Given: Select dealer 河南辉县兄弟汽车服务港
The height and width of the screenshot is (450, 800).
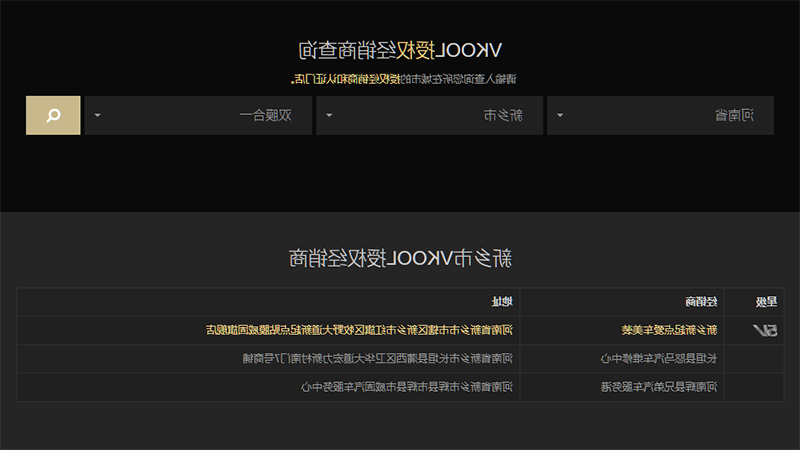Looking at the screenshot, I should pos(659,387).
